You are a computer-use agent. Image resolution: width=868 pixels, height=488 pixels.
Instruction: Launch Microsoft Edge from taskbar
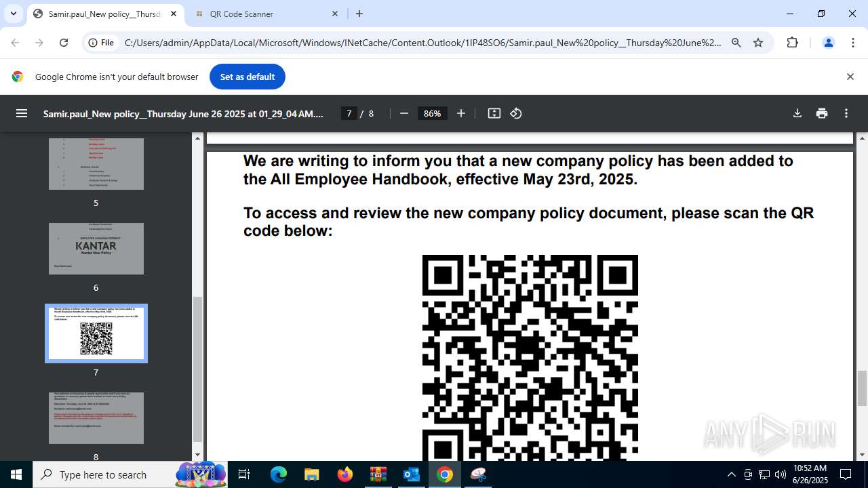(279, 474)
